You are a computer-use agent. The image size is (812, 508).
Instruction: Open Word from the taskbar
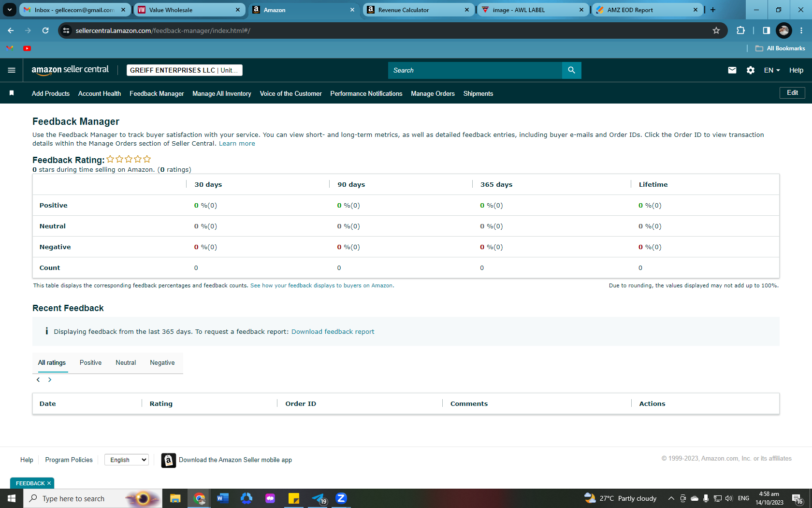point(222,498)
